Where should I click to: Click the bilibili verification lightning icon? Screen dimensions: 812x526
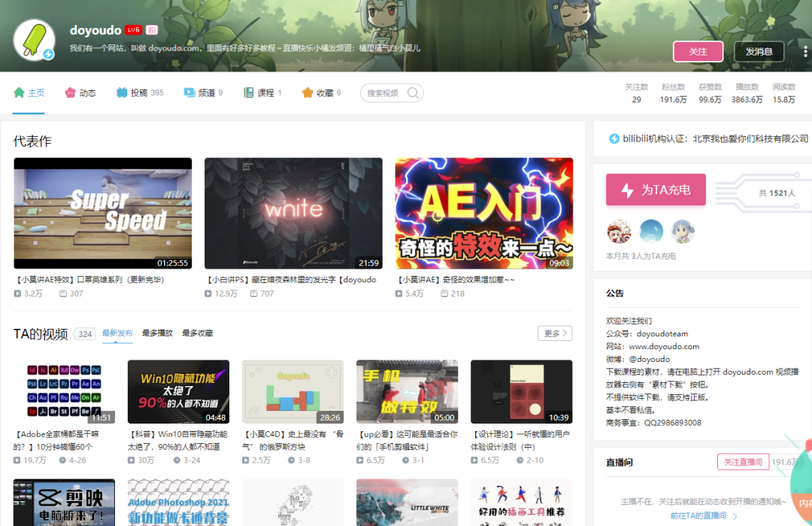[x=614, y=138]
